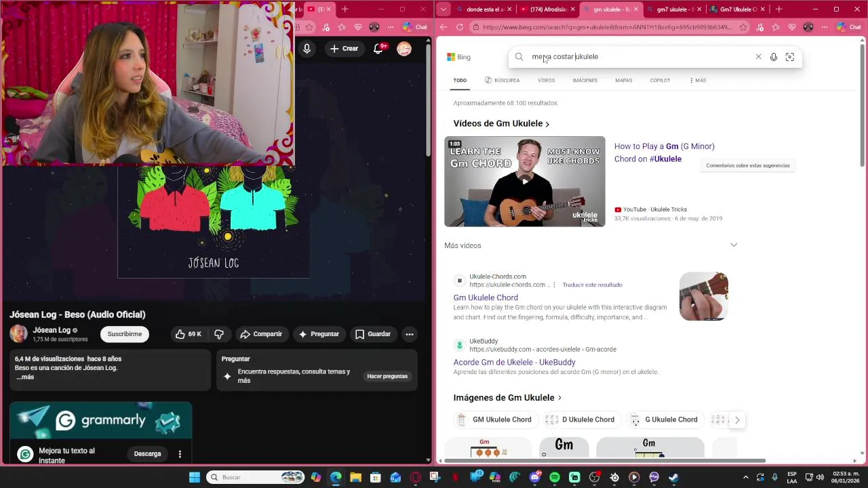Open Steam from taskbar
This screenshot has width=868, height=488.
[673, 477]
